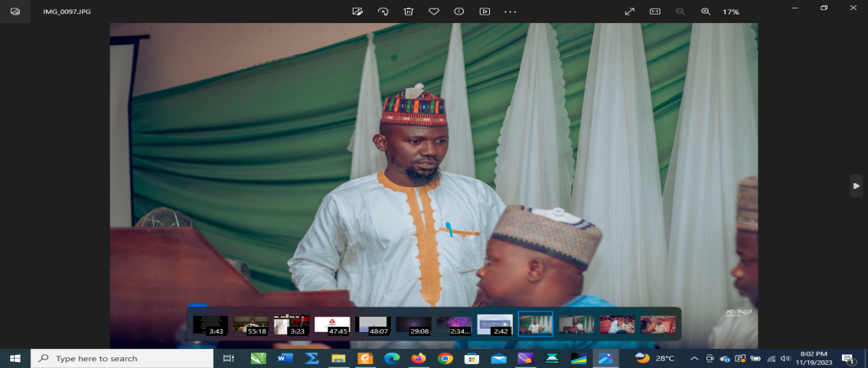Enter full screen view with arrows icon
The width and height of the screenshot is (868, 368).
coord(630,11)
